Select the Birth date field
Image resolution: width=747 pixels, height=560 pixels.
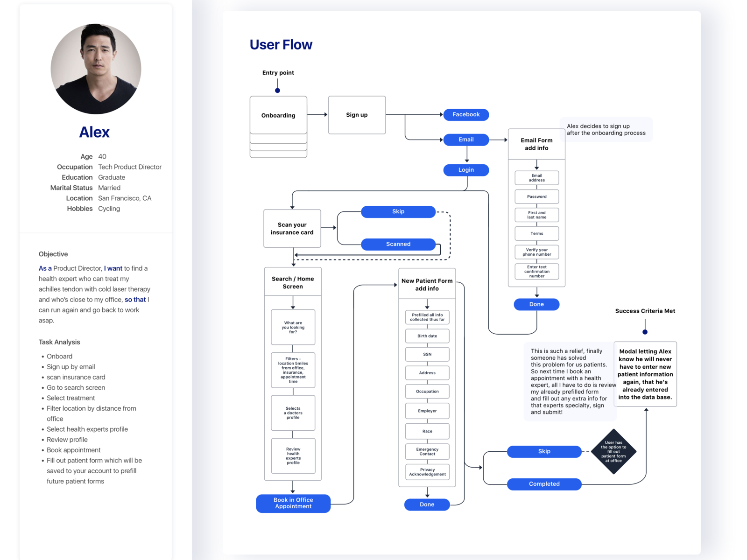(427, 336)
